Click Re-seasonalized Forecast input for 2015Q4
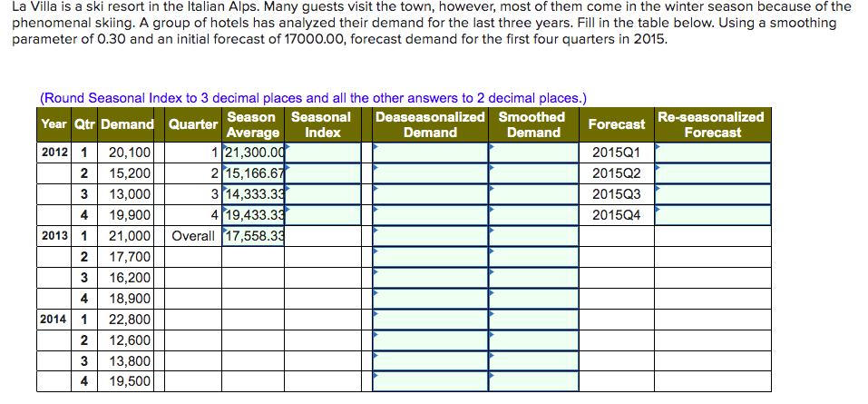868x404 pixels. [712, 215]
